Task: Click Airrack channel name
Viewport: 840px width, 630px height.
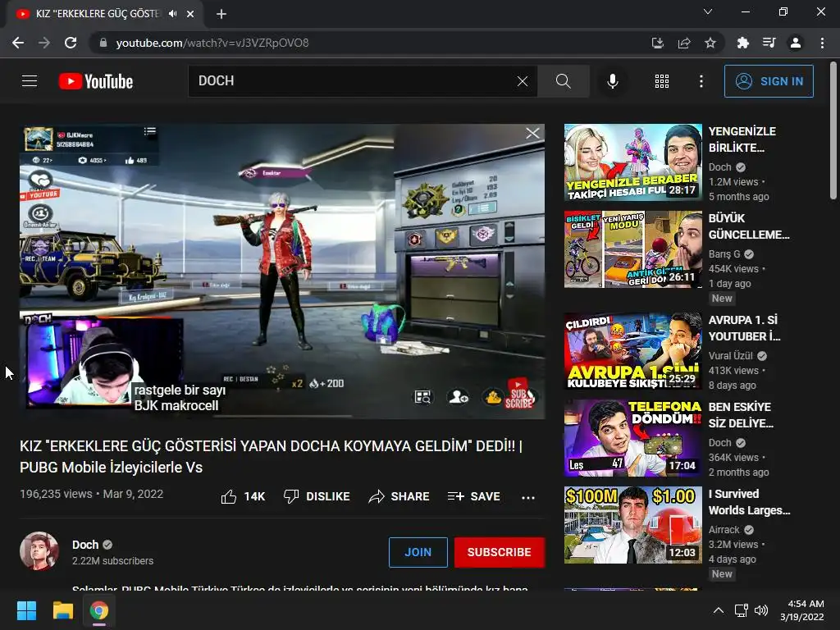Action: pyautogui.click(x=724, y=530)
